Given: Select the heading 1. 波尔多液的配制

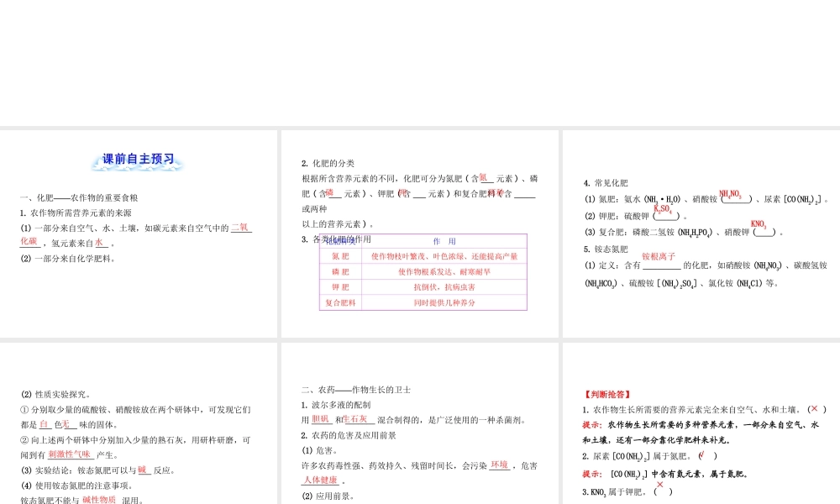Looking at the screenshot, I should tap(336, 405).
